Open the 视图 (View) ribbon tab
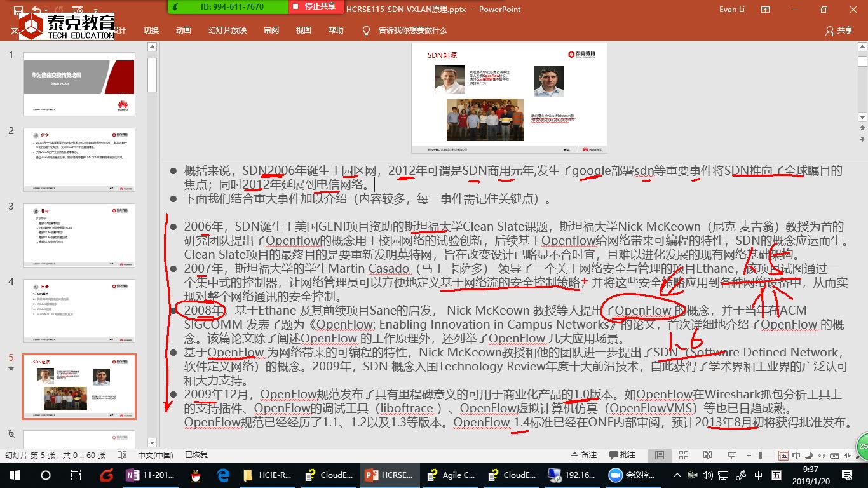This screenshot has width=868, height=488. (x=304, y=30)
